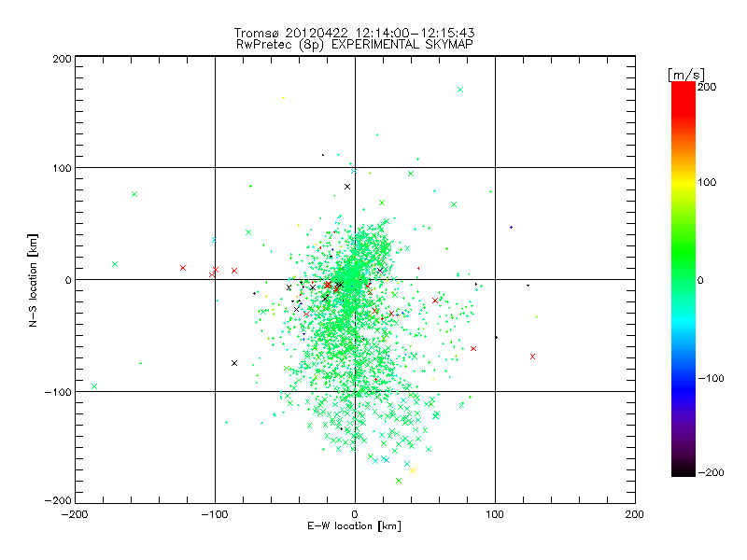Viewport: 747px width, 560px height.
Task: Pick the green middle of the colorbar
Action: pyautogui.click(x=683, y=279)
